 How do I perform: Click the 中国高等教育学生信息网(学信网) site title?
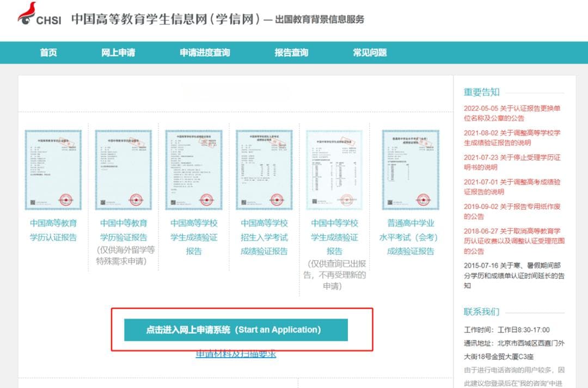coord(166,19)
